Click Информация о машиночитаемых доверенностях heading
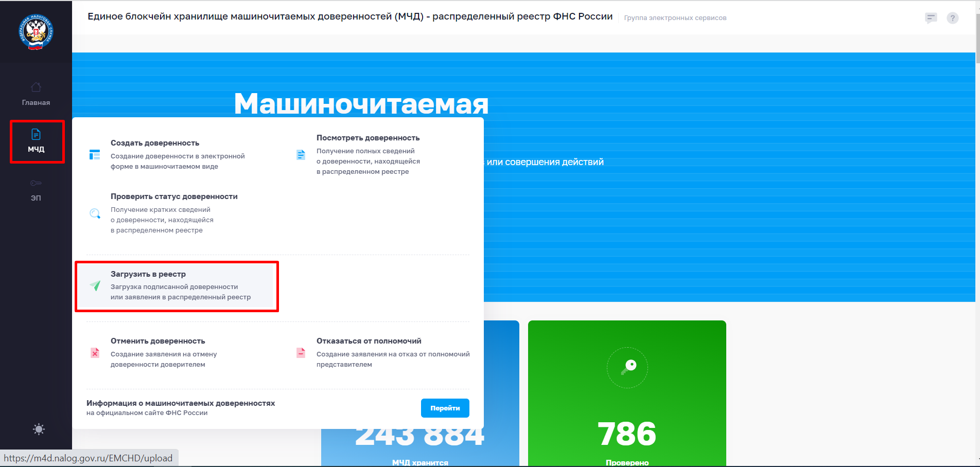This screenshot has height=467, width=980. click(x=181, y=403)
